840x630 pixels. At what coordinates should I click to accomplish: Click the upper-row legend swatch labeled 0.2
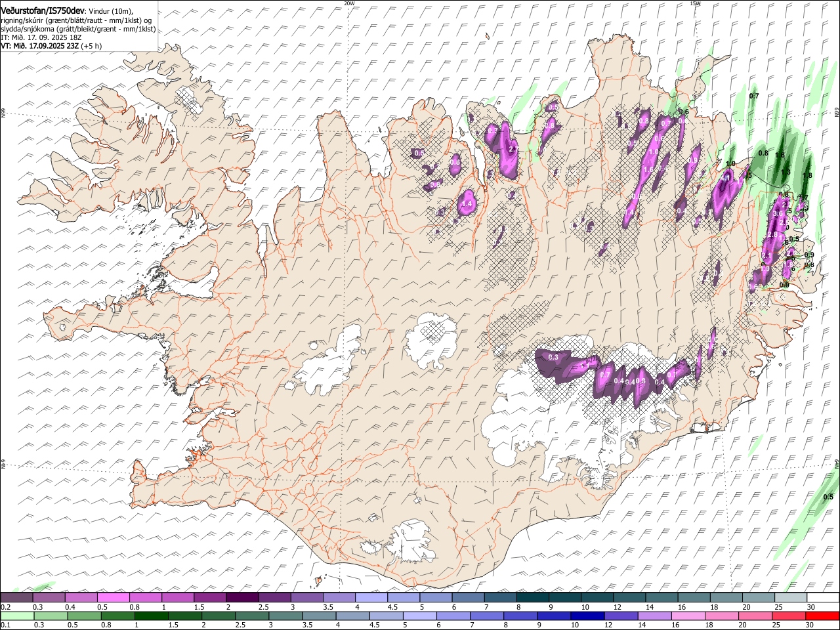pos(16,598)
